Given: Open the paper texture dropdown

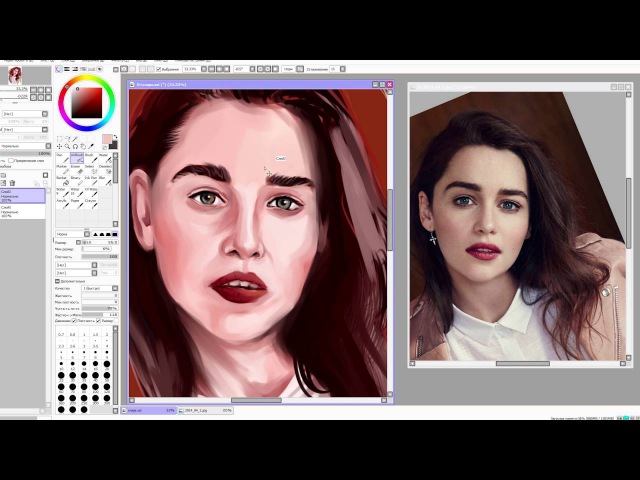Looking at the screenshot, I should [x=25, y=114].
